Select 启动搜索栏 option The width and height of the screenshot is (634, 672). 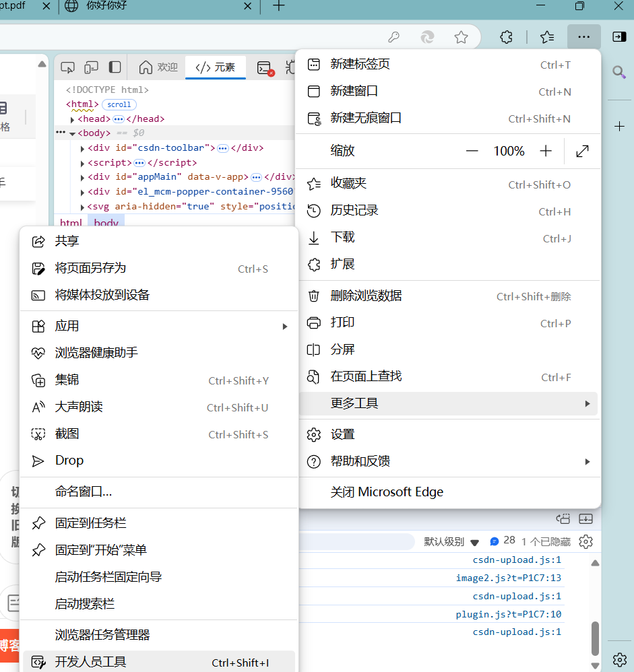[159, 604]
